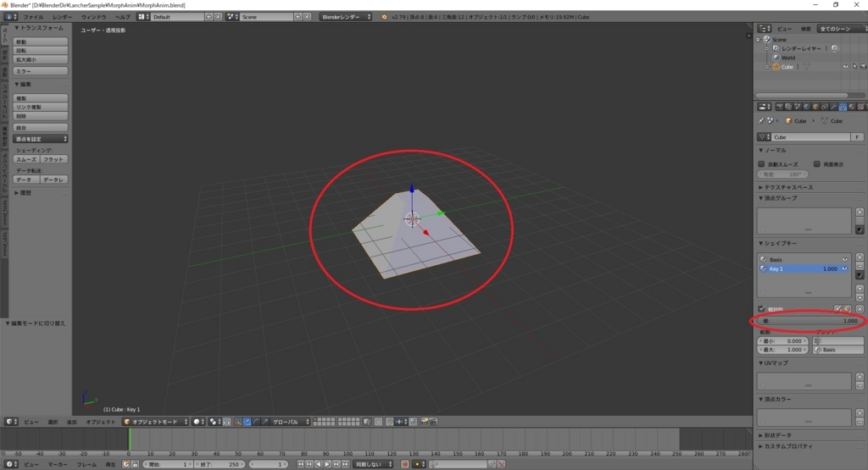Toggle Cube visibility eye in outliner
Image resolution: width=868 pixels, height=470 pixels.
coord(845,66)
